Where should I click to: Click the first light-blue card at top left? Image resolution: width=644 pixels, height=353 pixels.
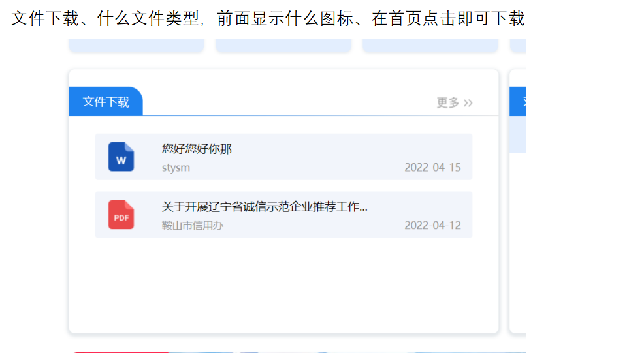click(137, 46)
